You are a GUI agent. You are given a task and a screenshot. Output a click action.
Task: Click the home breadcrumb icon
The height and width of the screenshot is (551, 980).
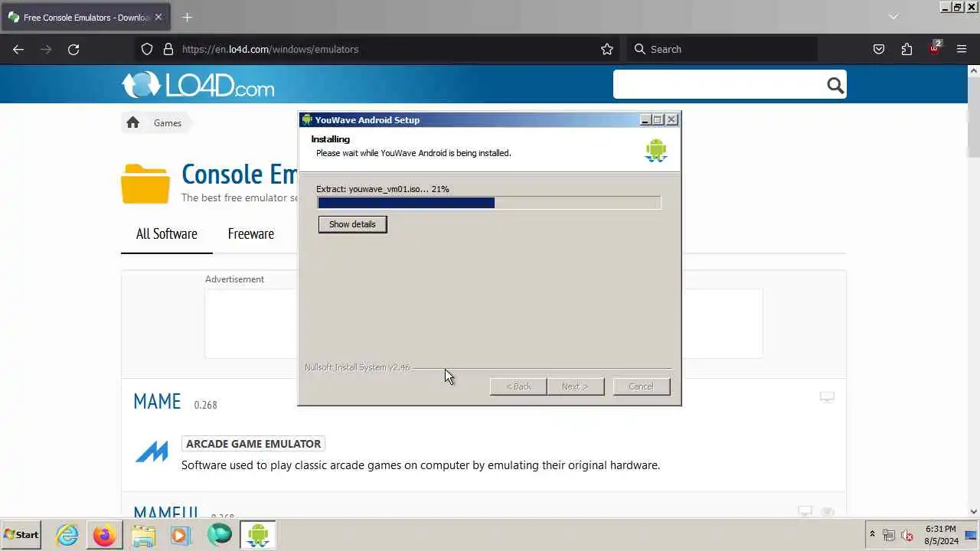tap(132, 122)
